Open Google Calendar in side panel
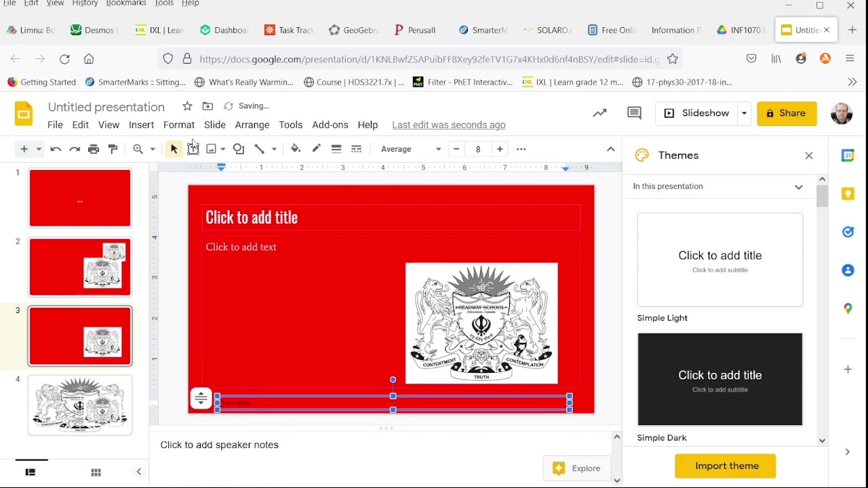Image resolution: width=868 pixels, height=488 pixels. [848, 156]
